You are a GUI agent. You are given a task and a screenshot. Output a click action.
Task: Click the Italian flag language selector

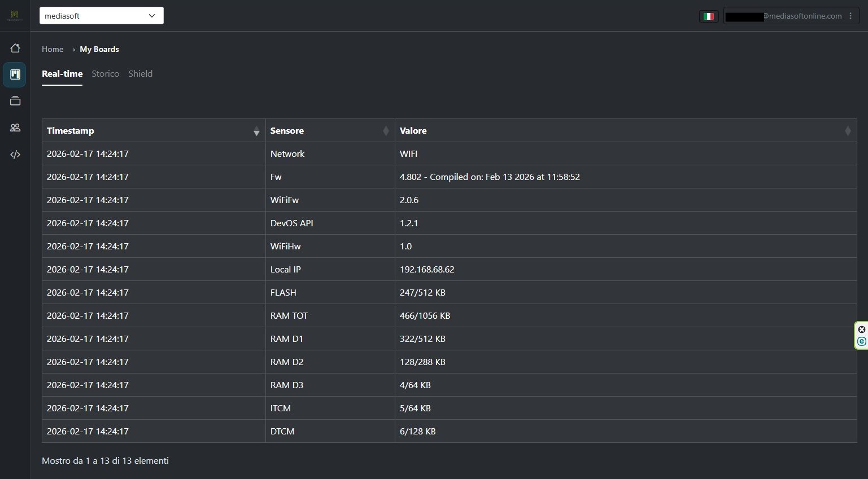pos(708,16)
